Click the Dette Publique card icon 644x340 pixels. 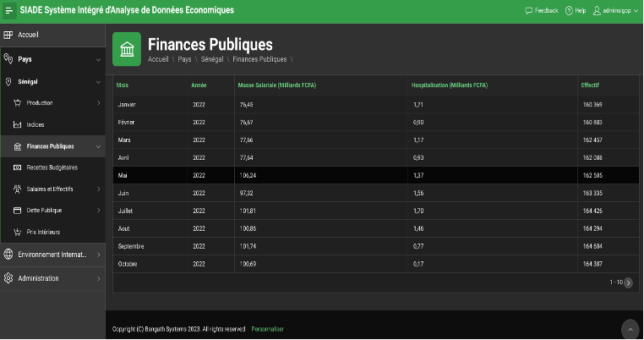coord(18,210)
